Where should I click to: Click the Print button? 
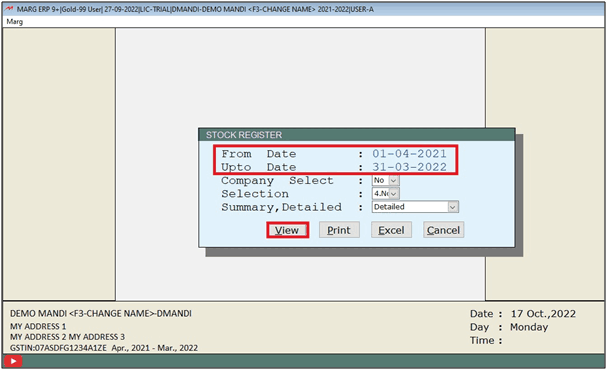coord(339,230)
